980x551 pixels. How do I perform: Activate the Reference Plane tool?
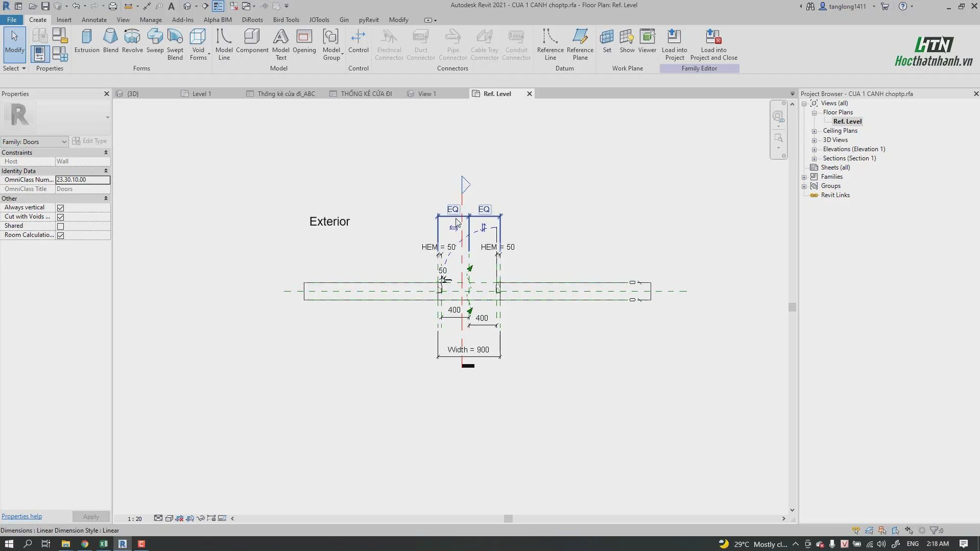580,45
